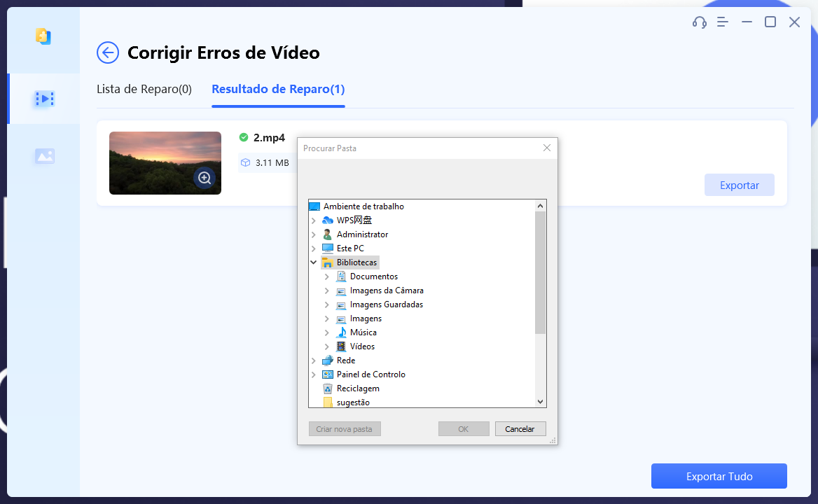The image size is (818, 504).
Task: Select the Vídeos label in tree
Action: [362, 346]
